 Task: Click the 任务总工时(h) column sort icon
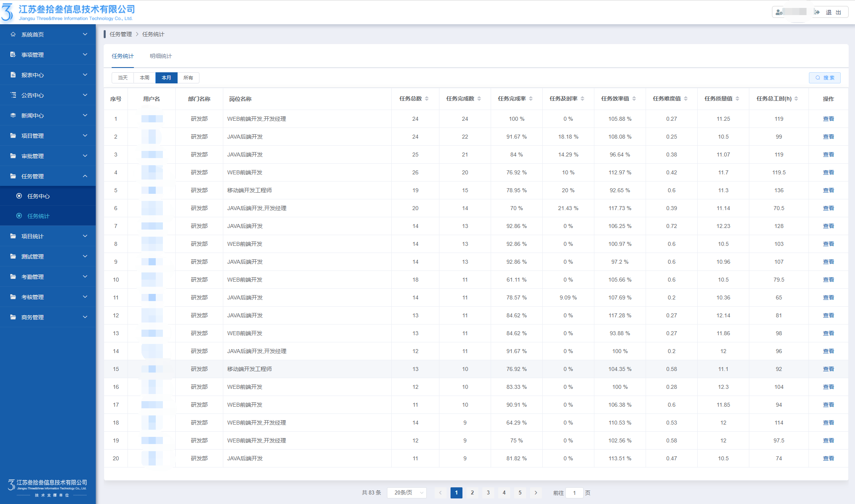(796, 99)
